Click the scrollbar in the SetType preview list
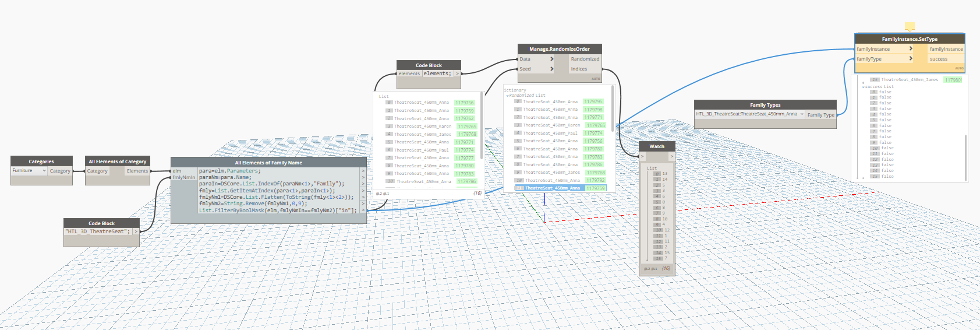 965,157
